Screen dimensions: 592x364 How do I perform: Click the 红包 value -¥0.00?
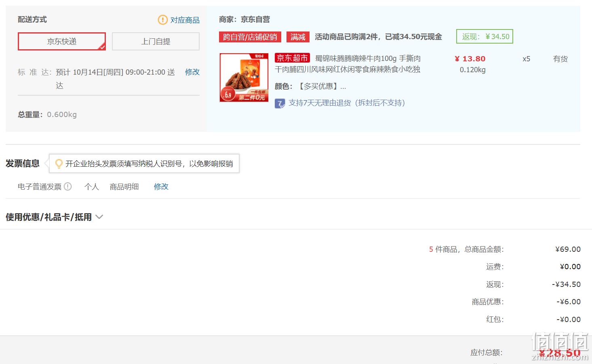(x=568, y=320)
